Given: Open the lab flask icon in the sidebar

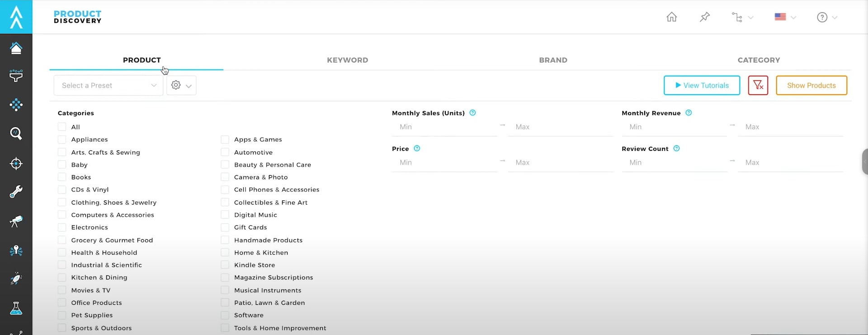Looking at the screenshot, I should [16, 308].
